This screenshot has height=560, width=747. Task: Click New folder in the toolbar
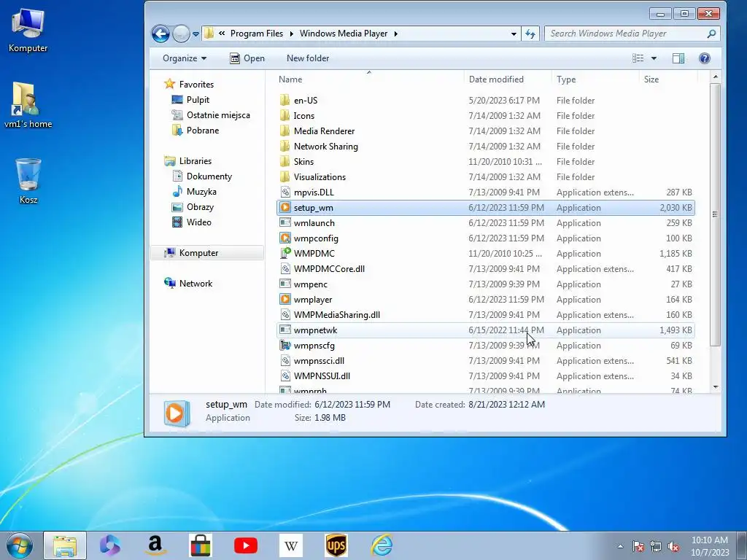(x=308, y=58)
